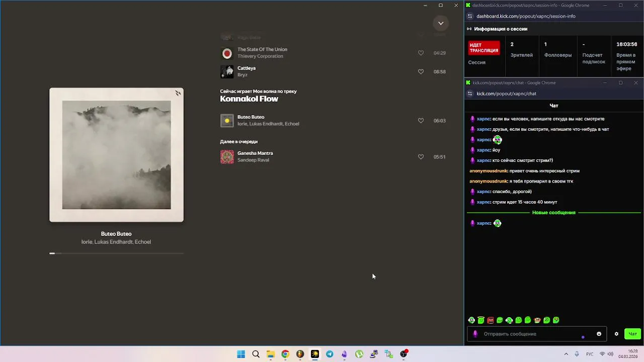Screen dimensions: 644x362
Task: Click the 06:03 duration of Buteo Buteo
Action: [439, 121]
